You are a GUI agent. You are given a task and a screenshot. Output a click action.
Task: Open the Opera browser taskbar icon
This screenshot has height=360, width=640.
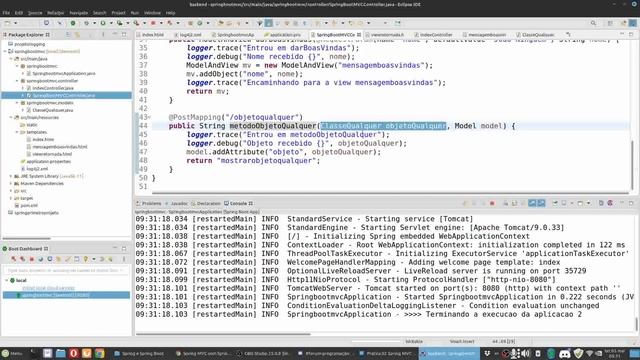[73, 353]
